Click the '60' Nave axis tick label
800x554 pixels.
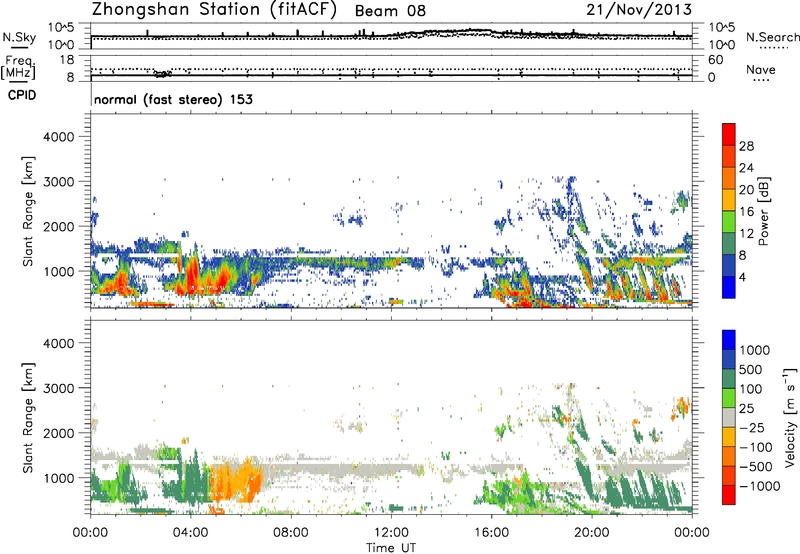(x=715, y=60)
